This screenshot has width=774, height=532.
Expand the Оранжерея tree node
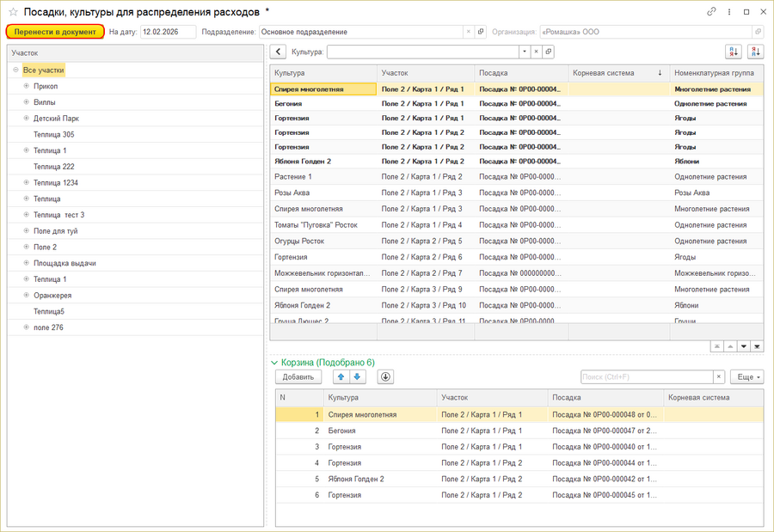click(26, 295)
